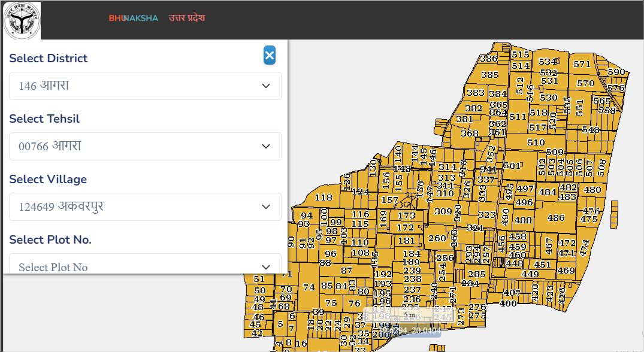Click plot 510 on the map

click(x=536, y=142)
